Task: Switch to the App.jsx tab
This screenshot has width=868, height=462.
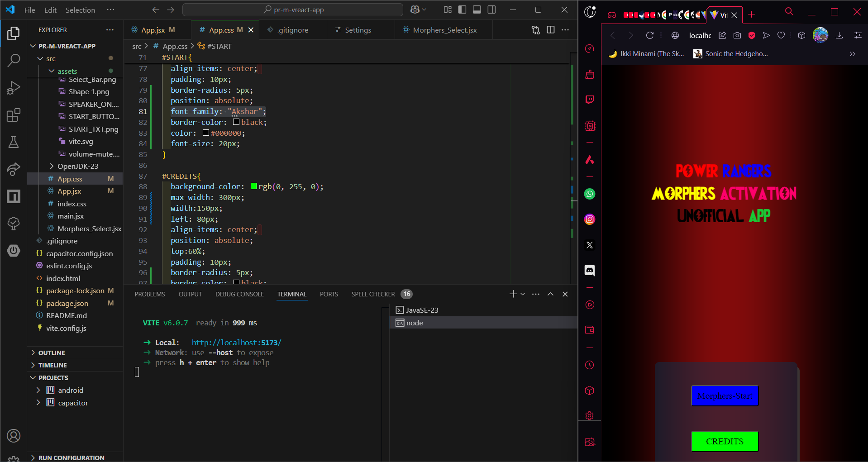Action: 157,30
